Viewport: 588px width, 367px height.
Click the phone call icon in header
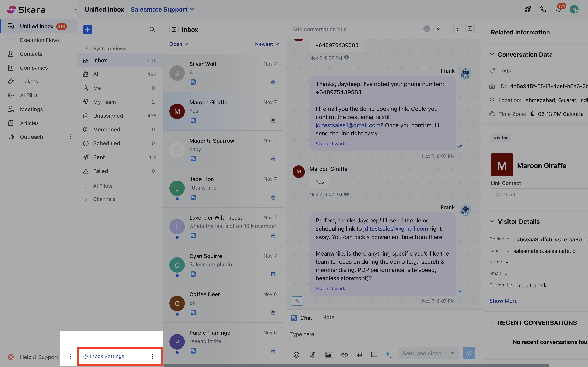pyautogui.click(x=543, y=9)
